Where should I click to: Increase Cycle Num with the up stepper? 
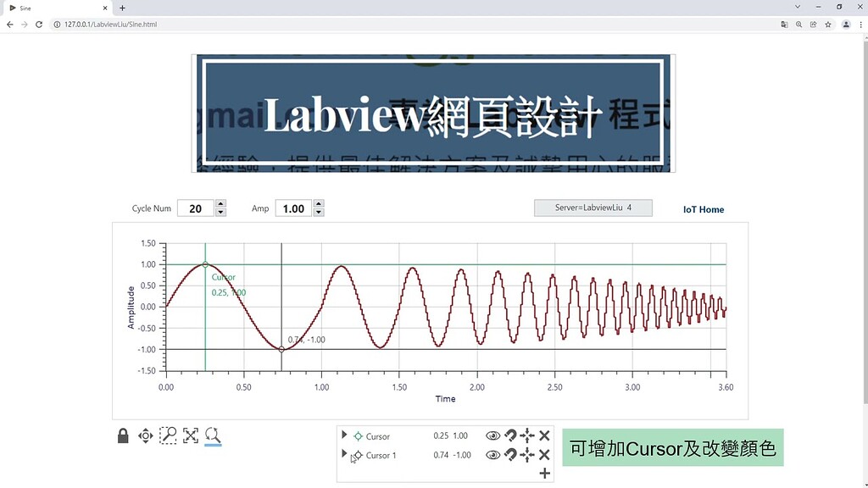click(x=220, y=204)
